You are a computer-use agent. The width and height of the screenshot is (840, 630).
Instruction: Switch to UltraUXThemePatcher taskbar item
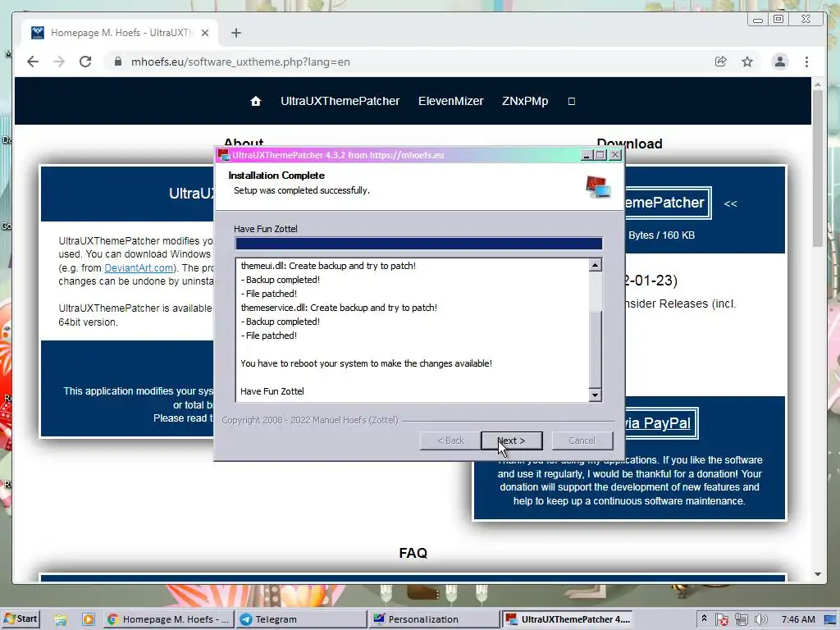[x=568, y=619]
